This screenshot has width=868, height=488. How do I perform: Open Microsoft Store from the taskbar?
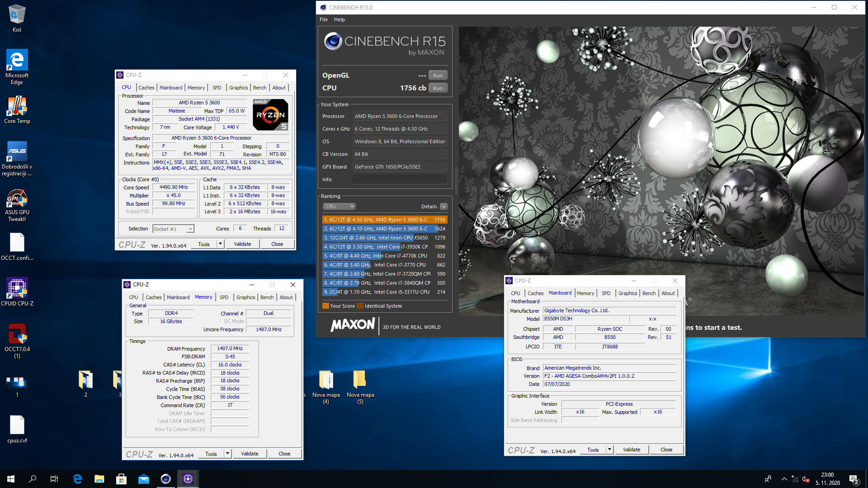121,479
